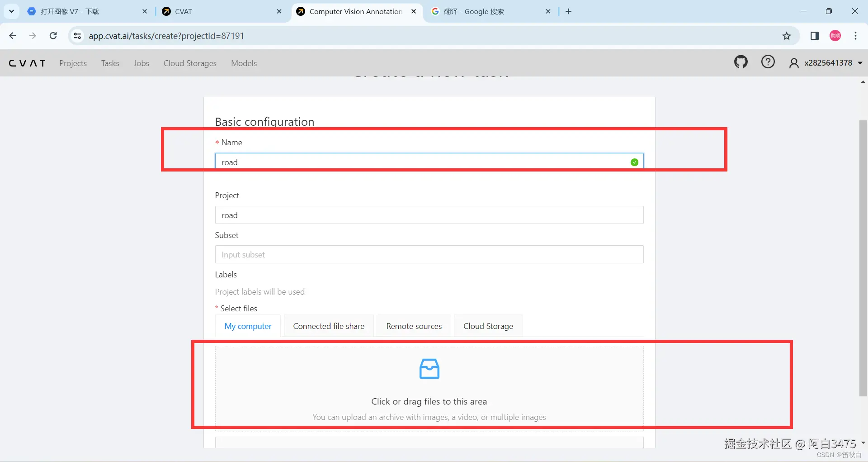Switch to Connected file share tab
This screenshot has width=868, height=462.
pyautogui.click(x=329, y=326)
